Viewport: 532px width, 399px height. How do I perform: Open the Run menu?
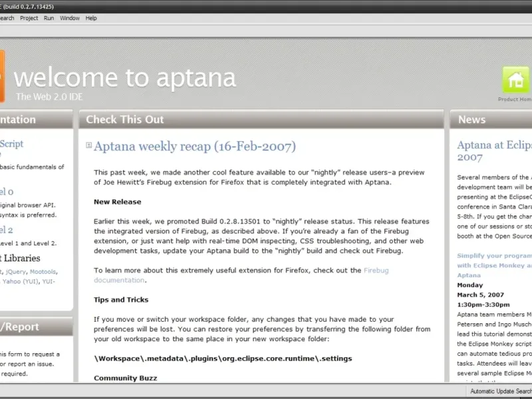(x=49, y=18)
